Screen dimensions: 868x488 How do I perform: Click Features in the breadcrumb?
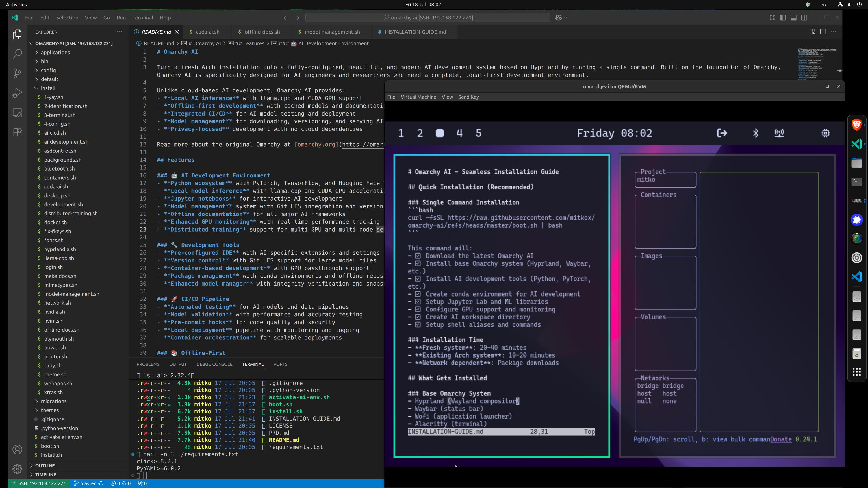point(249,43)
